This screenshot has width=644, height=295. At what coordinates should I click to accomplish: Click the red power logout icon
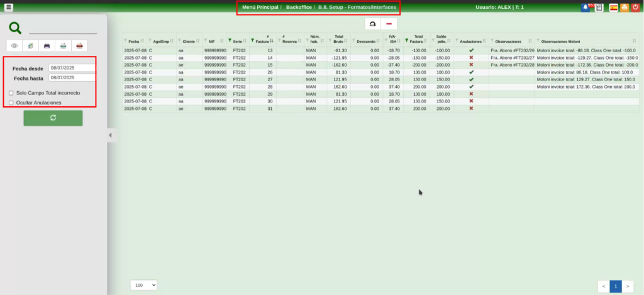[x=635, y=8]
